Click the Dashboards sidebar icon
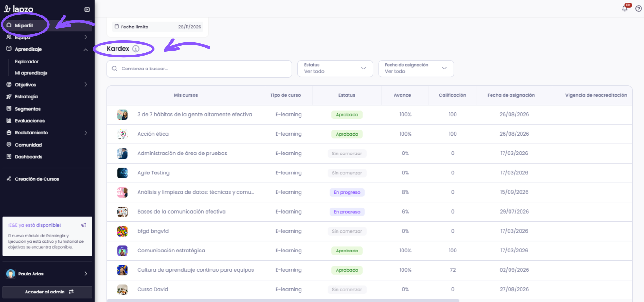This screenshot has width=644, height=302. click(9, 156)
